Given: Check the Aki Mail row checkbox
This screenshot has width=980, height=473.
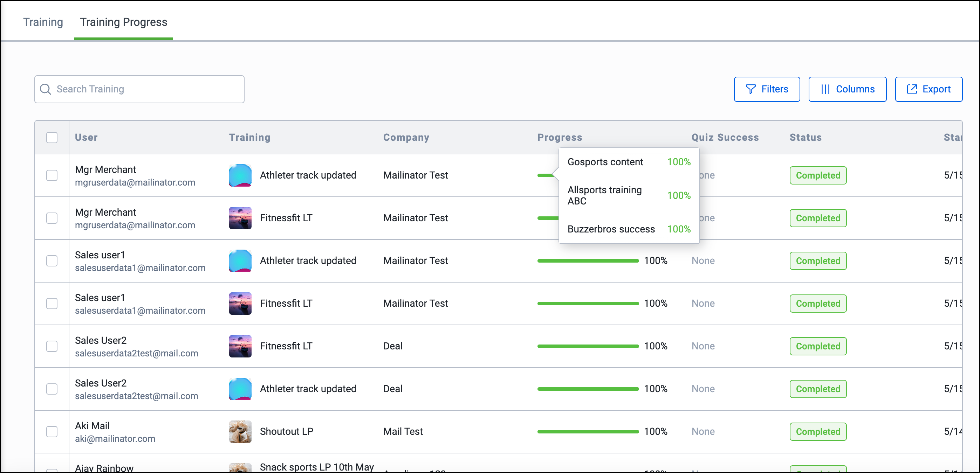Looking at the screenshot, I should point(52,432).
